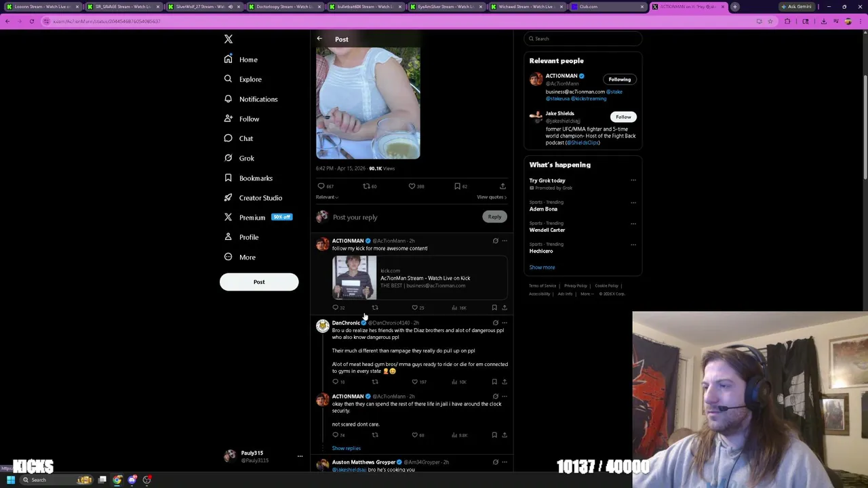Open Notifications in the sidebar

click(250, 99)
